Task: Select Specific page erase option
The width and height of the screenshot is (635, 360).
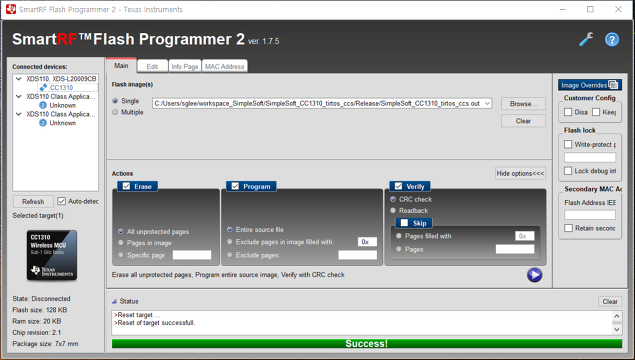Action: (121, 255)
